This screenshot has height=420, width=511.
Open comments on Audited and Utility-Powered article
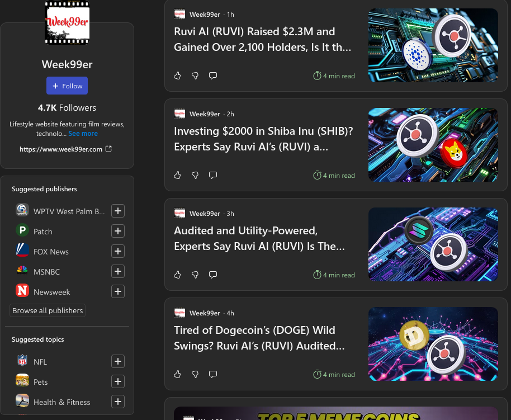tap(213, 275)
